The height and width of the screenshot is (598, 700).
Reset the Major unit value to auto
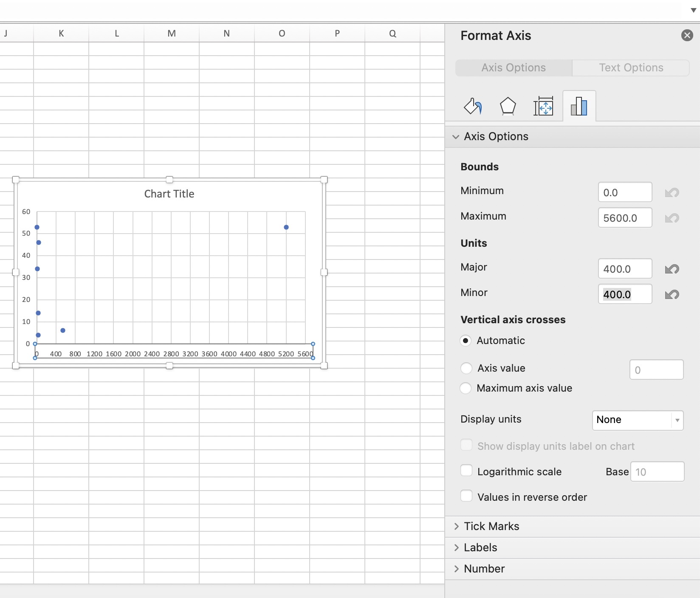coord(672,269)
